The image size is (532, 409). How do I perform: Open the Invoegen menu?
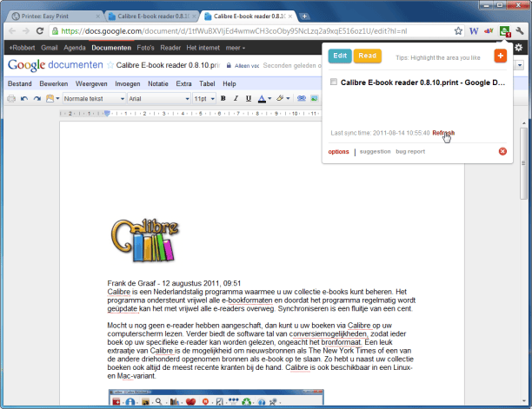click(x=127, y=83)
